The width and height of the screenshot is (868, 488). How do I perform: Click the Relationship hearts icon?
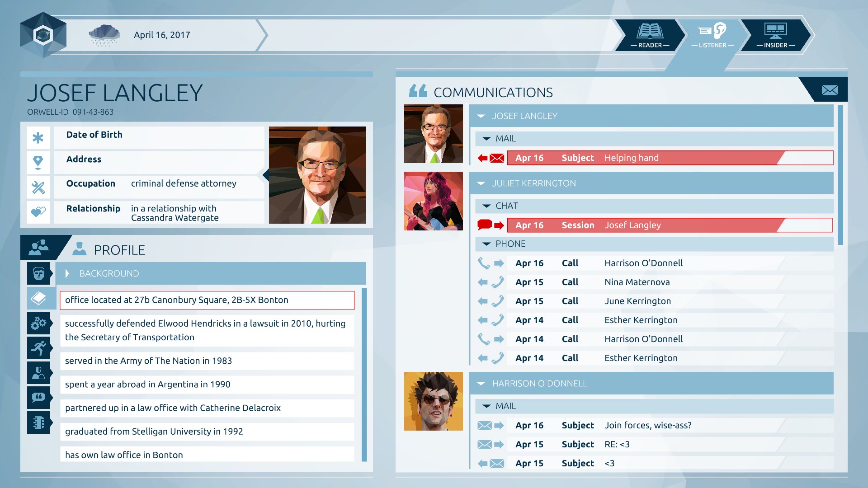coord(38,211)
